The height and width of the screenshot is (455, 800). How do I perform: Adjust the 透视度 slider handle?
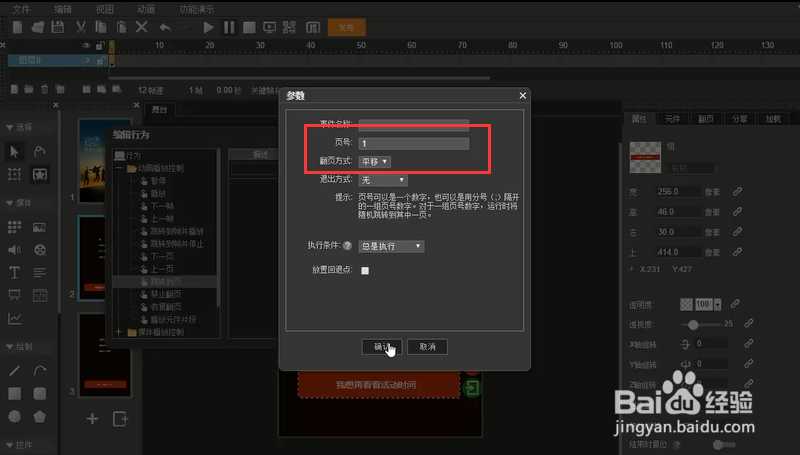[x=693, y=324]
